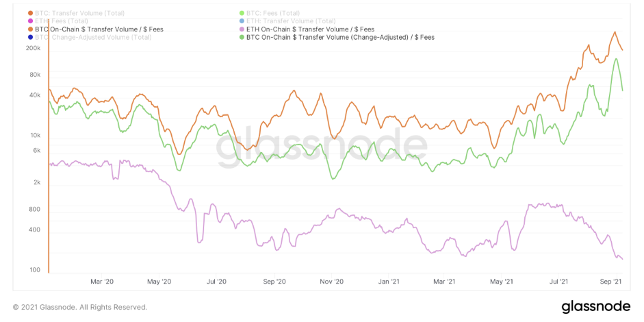
Task: Hide BTC On-Chain $ Transfer Volume / $ Fees
Action: point(99,29)
